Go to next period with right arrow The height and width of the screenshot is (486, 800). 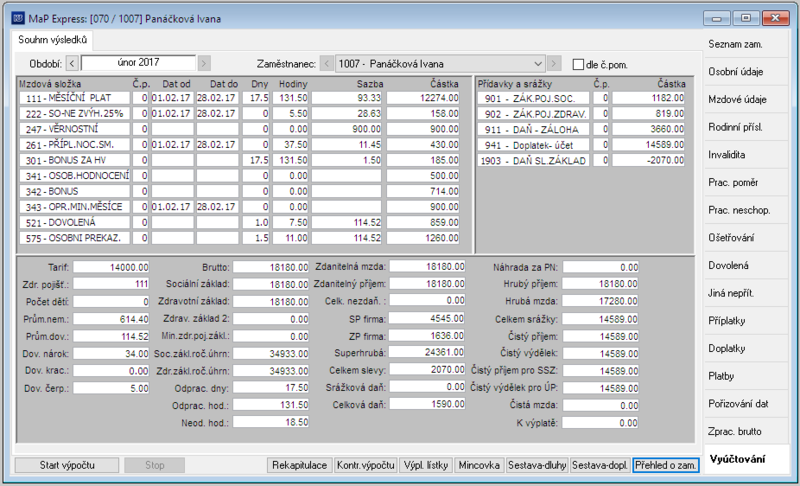coord(204,64)
